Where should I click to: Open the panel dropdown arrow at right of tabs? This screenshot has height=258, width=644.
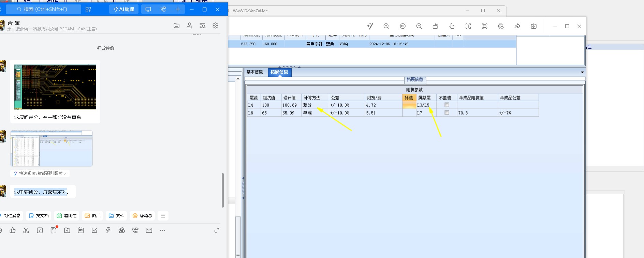click(582, 72)
